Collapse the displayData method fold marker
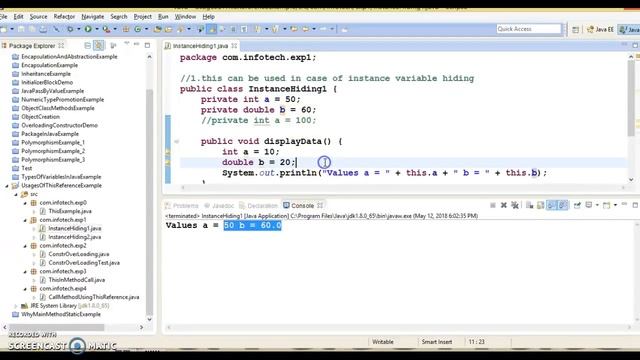The width and height of the screenshot is (640, 360). pos(176,142)
